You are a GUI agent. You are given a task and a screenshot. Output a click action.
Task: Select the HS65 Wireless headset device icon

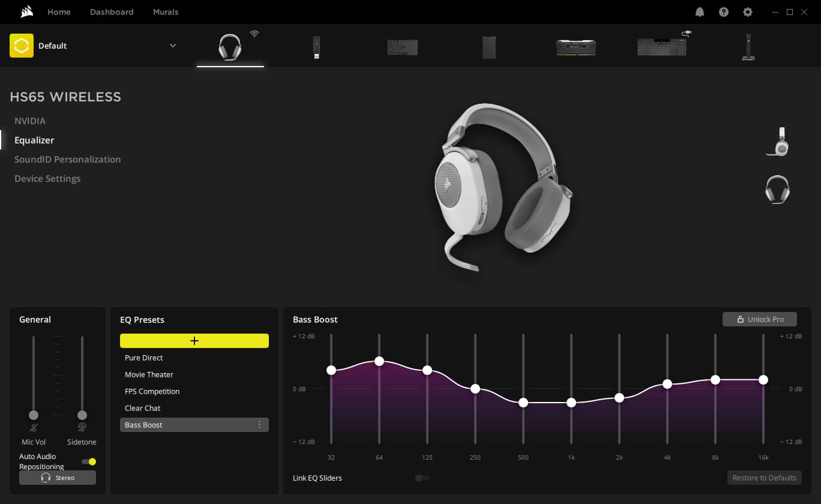[x=230, y=47]
